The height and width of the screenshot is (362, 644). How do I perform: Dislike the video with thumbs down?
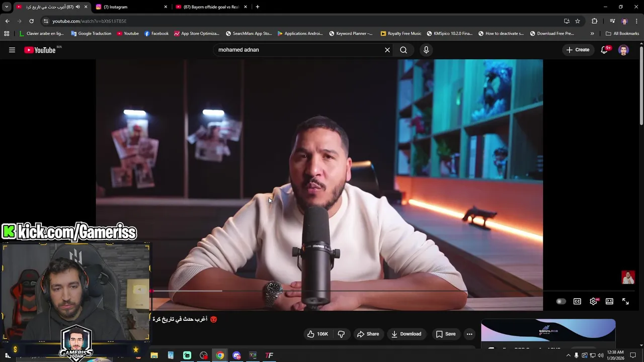click(341, 334)
